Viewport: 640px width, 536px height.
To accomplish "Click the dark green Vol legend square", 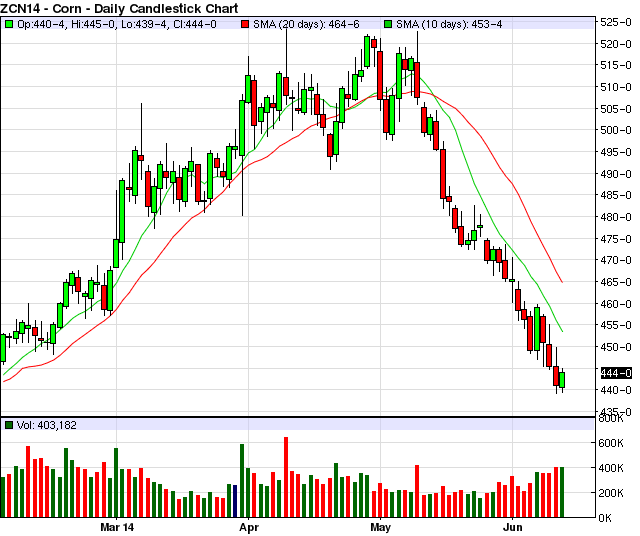I will pyautogui.click(x=9, y=425).
